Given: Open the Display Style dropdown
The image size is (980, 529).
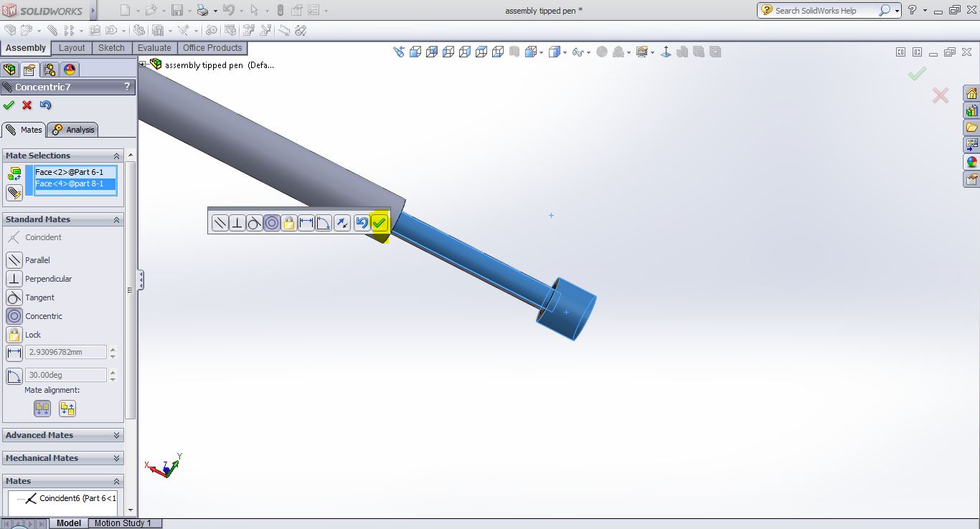Looking at the screenshot, I should coord(565,52).
